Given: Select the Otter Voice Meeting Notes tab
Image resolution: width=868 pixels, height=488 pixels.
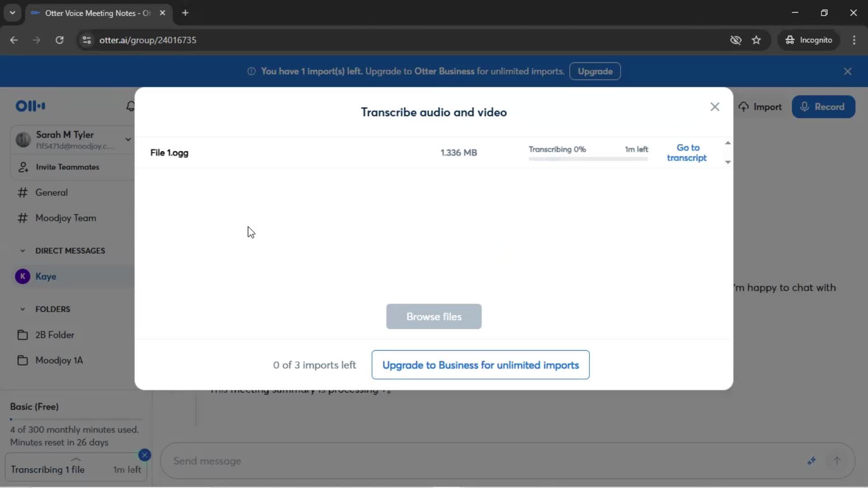Looking at the screenshot, I should [x=99, y=13].
